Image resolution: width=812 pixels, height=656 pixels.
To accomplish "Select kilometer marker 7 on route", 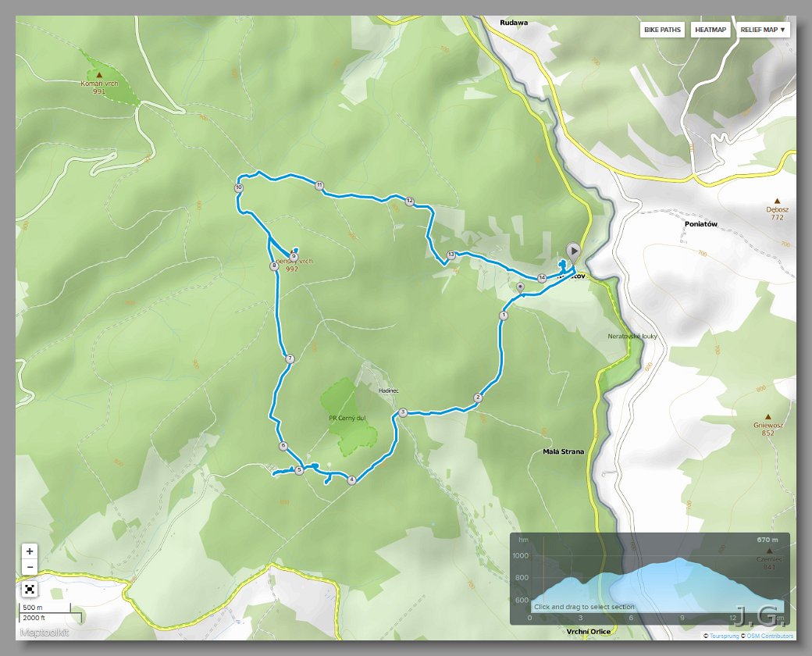I will pyautogui.click(x=290, y=358).
